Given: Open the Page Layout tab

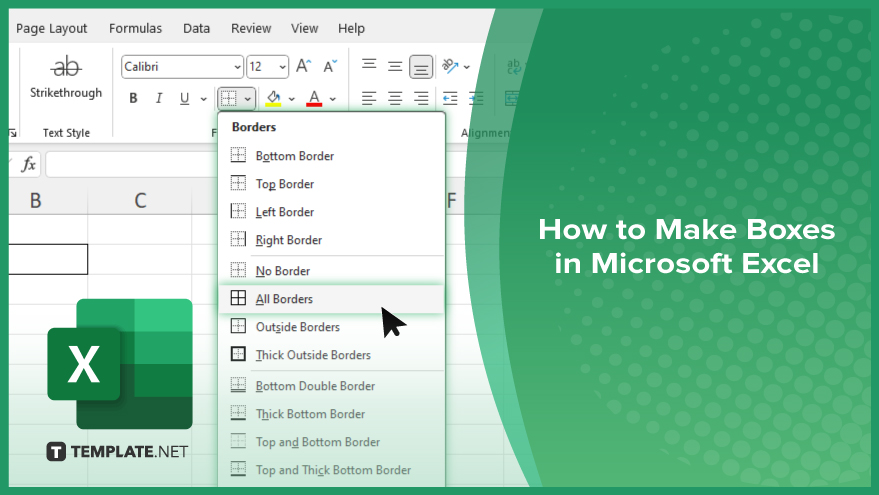Looking at the screenshot, I should (x=52, y=28).
